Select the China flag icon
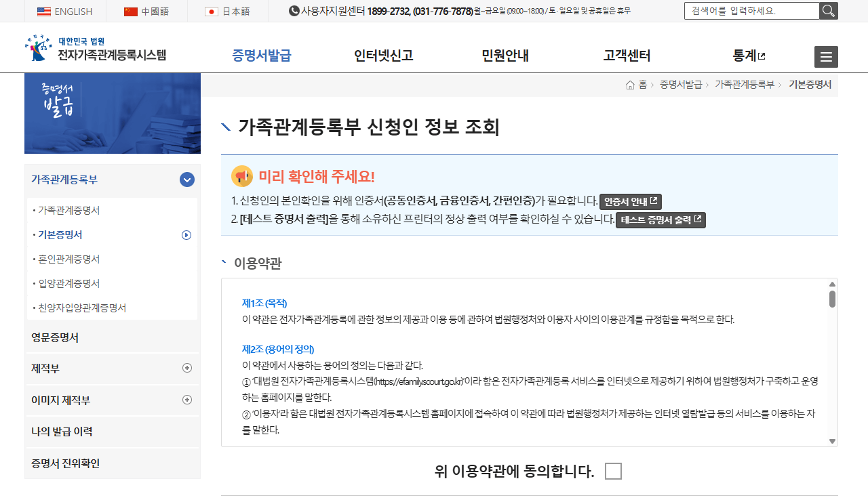The width and height of the screenshot is (868, 502). 131,12
